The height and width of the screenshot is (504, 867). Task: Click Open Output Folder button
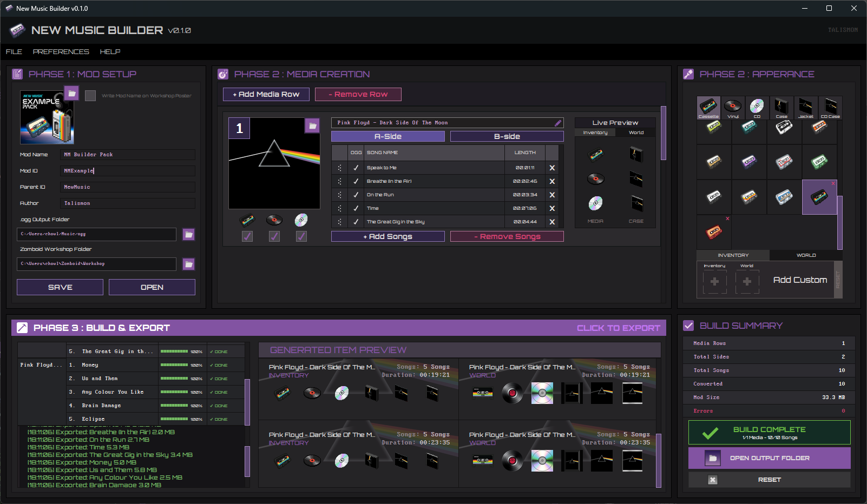770,458
